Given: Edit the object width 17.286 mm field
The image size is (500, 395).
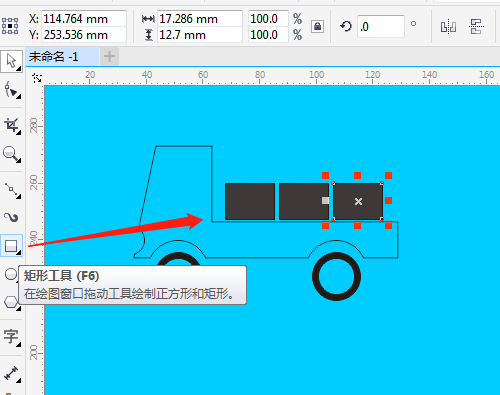Looking at the screenshot, I should pos(200,19).
